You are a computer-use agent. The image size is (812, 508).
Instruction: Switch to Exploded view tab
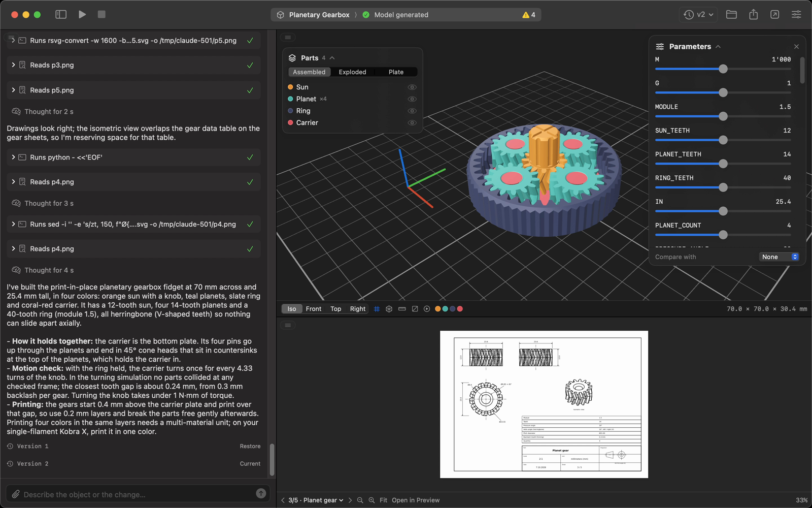pyautogui.click(x=352, y=72)
